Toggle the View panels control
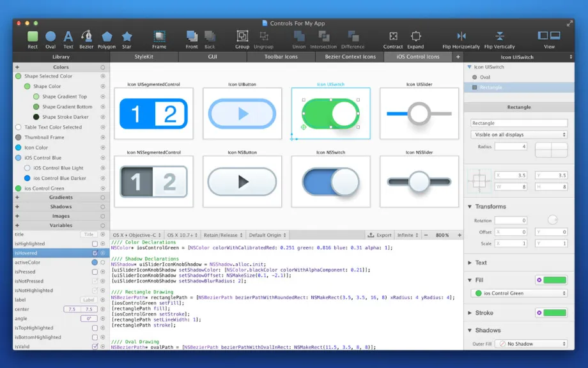The image size is (588, 368). 550,40
